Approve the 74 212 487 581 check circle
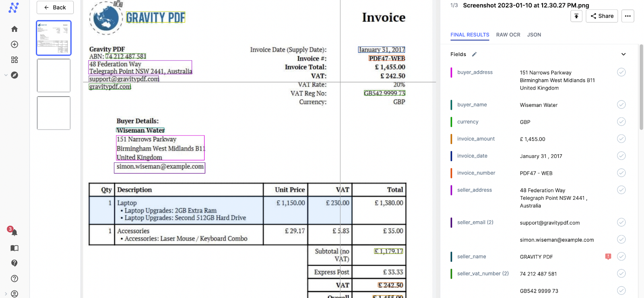 pyautogui.click(x=621, y=273)
